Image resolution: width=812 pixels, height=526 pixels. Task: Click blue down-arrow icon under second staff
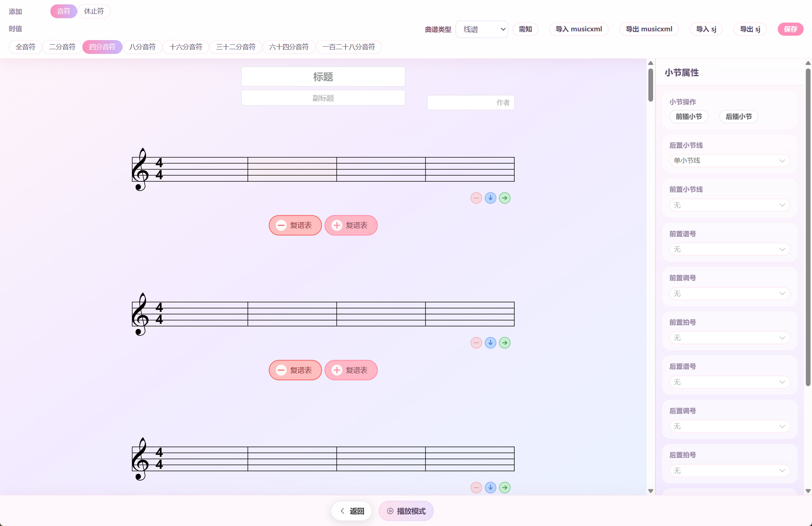[x=490, y=343]
